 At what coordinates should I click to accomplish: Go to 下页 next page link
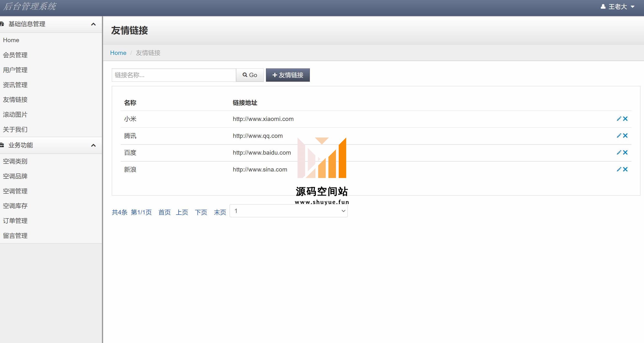tap(201, 212)
